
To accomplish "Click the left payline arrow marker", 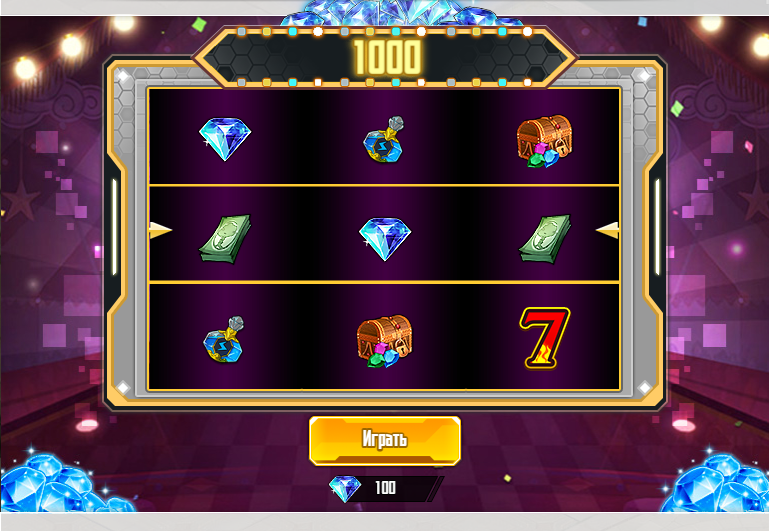I will (160, 230).
